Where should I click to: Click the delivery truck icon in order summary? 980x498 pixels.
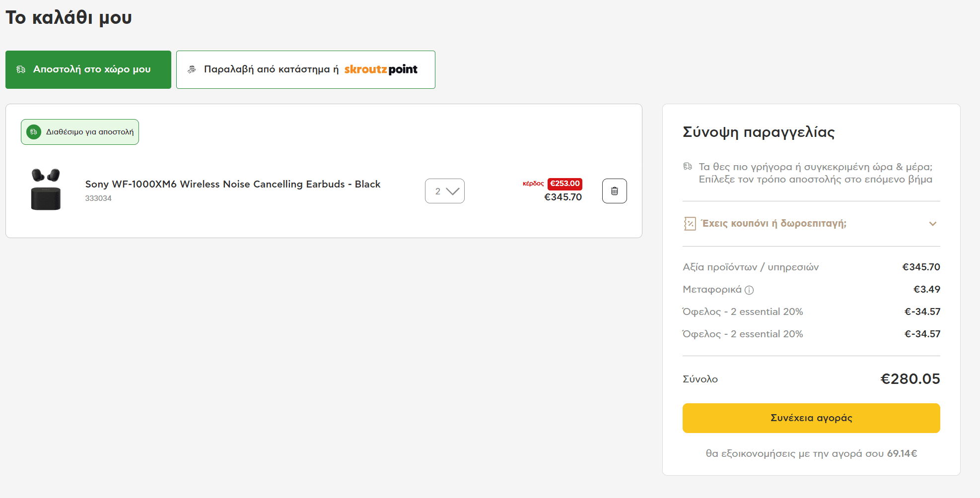[x=688, y=166]
